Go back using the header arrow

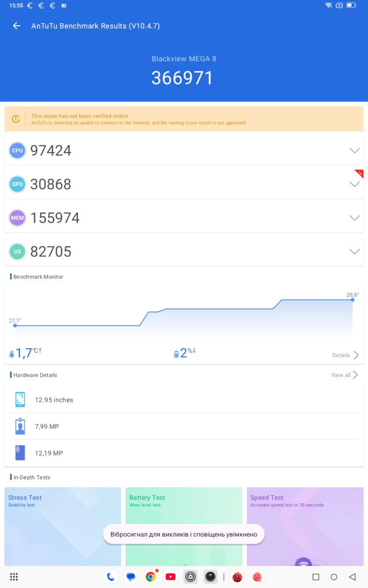(x=17, y=26)
